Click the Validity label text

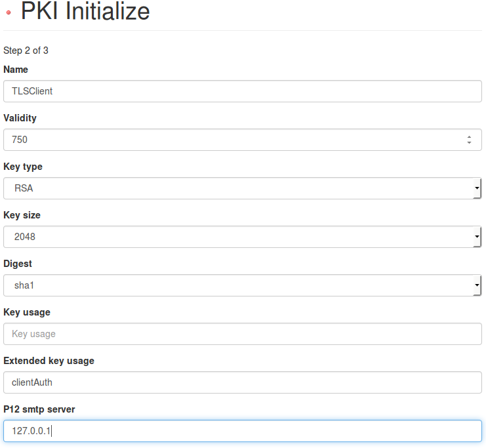20,118
